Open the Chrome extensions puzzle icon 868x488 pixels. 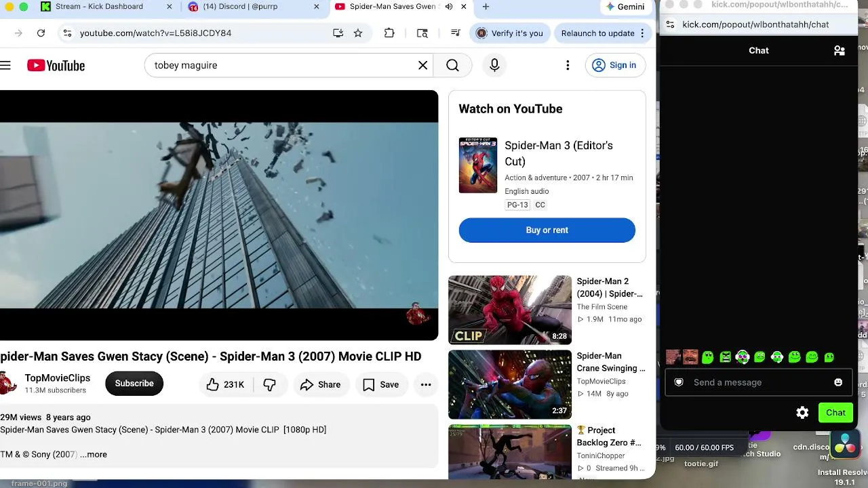[x=389, y=33]
